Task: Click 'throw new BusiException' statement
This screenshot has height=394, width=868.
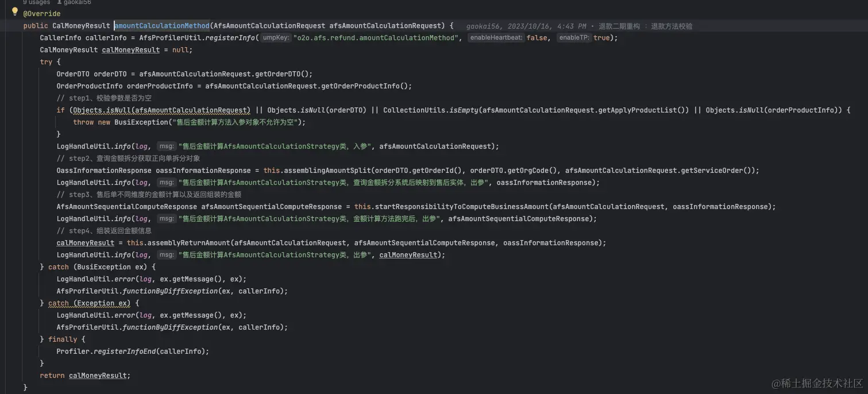Action: (x=190, y=122)
